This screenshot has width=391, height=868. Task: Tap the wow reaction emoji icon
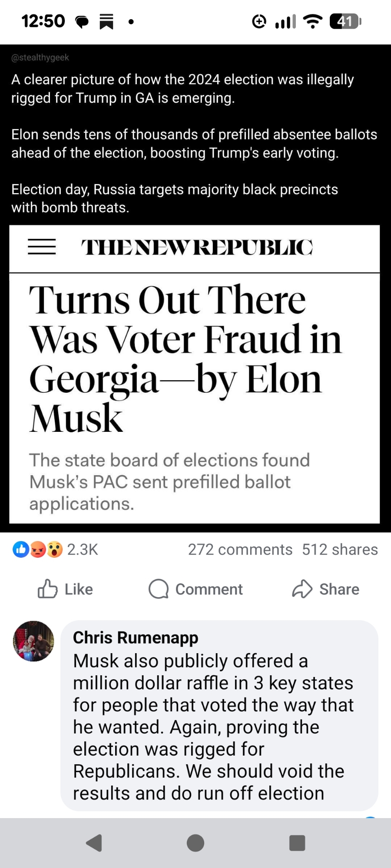tap(55, 549)
